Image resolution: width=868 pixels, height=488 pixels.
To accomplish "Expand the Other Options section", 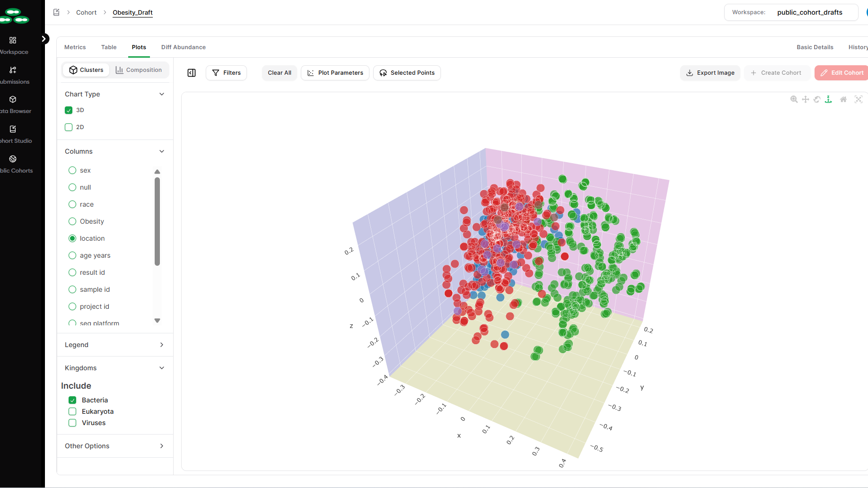I will (x=162, y=446).
